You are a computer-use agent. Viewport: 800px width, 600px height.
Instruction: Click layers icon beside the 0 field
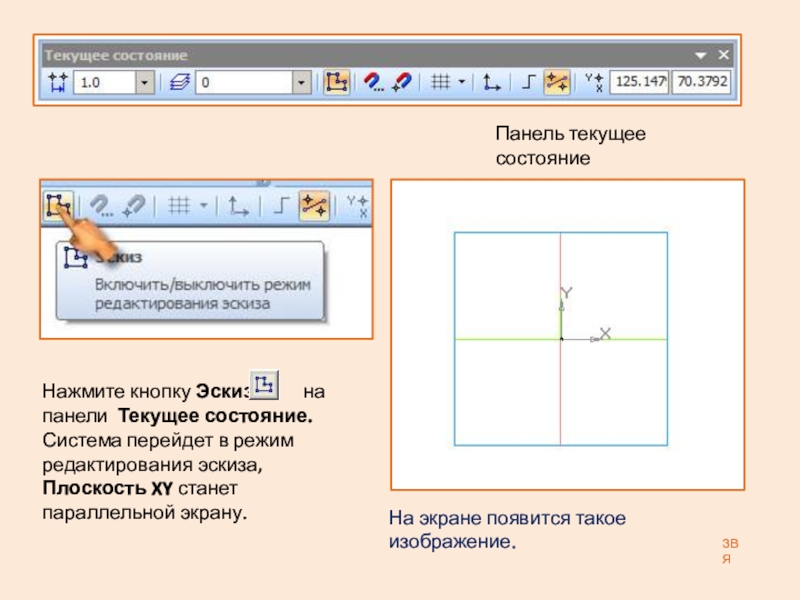179,83
